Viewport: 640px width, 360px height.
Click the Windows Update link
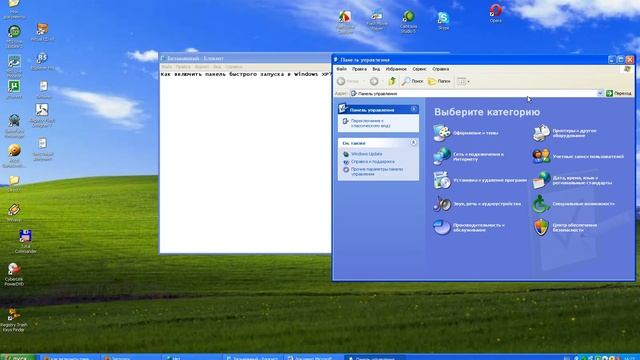click(367, 154)
